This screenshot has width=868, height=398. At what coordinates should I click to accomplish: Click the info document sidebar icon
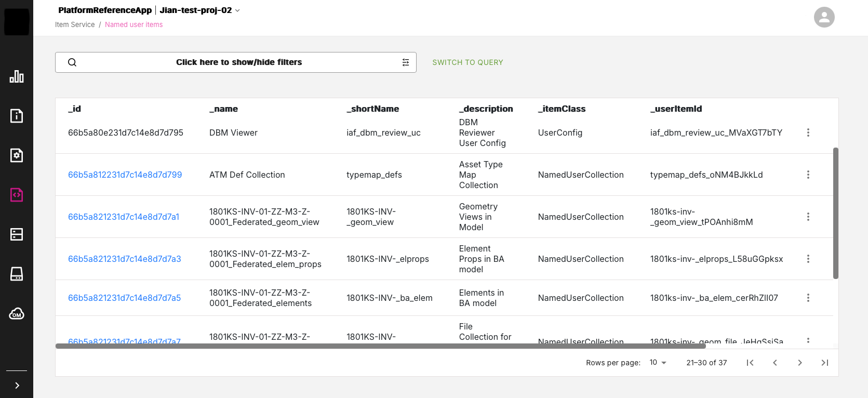17,116
